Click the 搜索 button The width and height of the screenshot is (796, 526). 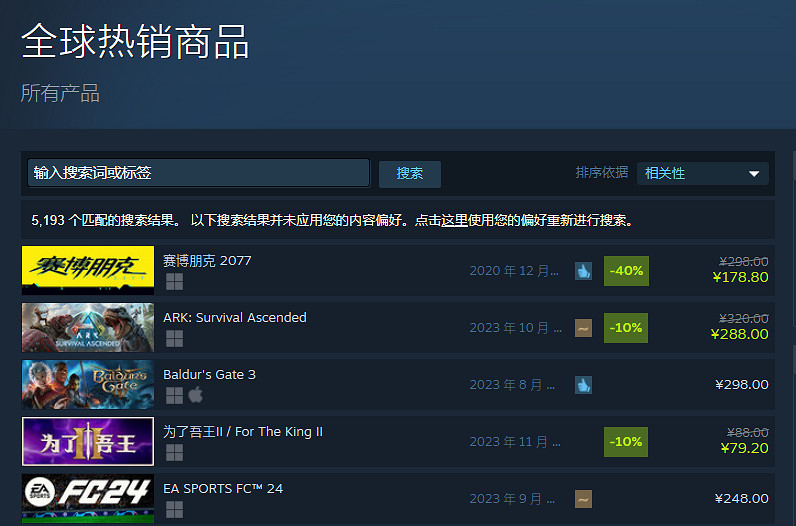point(410,174)
